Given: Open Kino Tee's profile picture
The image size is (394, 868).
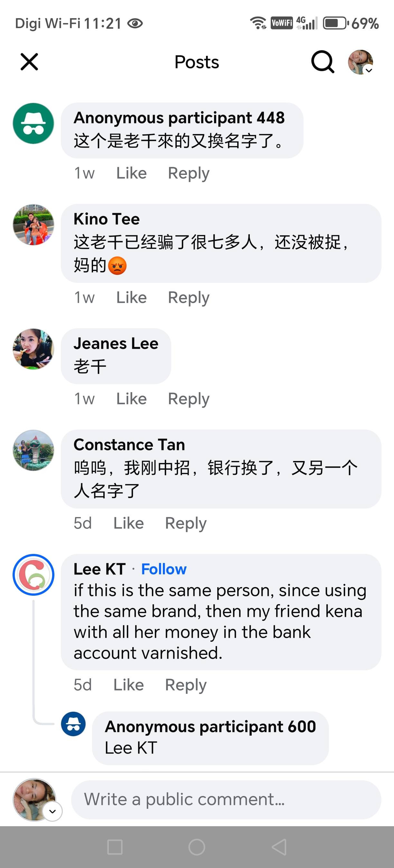Looking at the screenshot, I should tap(33, 224).
